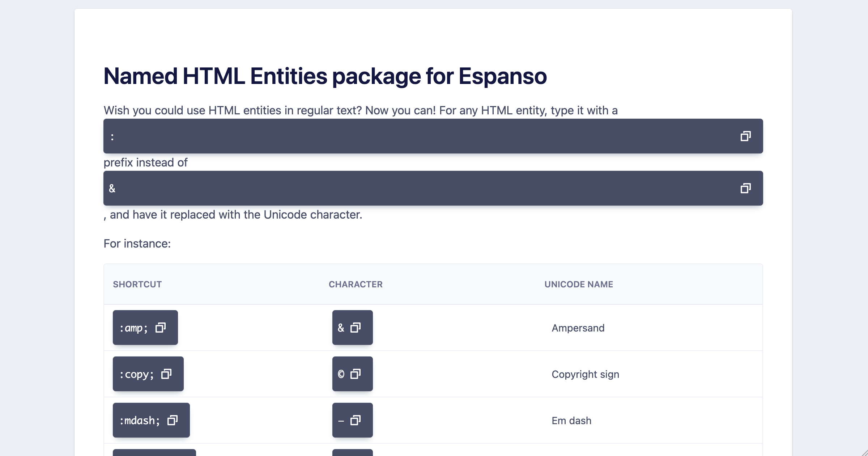Copy the ":" prefix code block

(746, 136)
